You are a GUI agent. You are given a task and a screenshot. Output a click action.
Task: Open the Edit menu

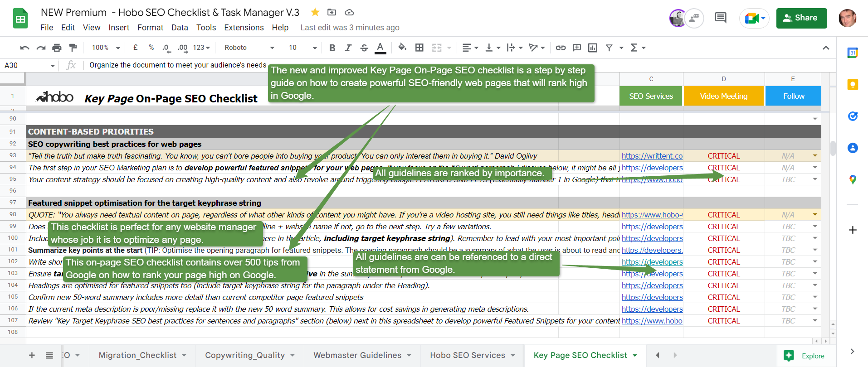68,28
